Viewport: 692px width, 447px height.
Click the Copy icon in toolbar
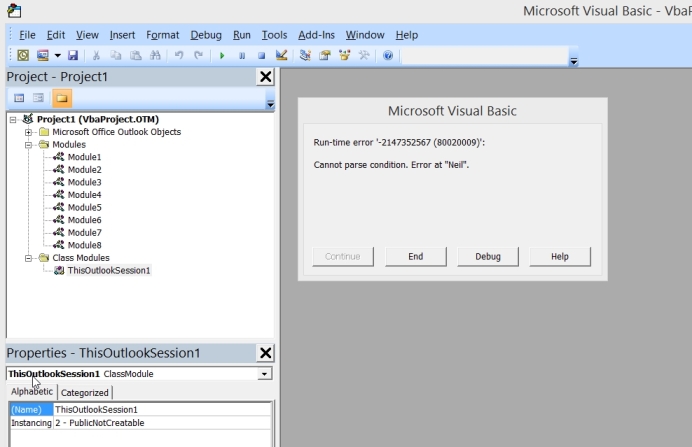[x=116, y=55]
